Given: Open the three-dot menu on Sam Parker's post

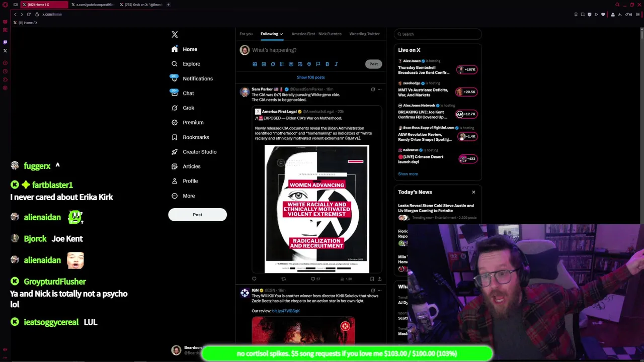Looking at the screenshot, I should click(x=380, y=89).
